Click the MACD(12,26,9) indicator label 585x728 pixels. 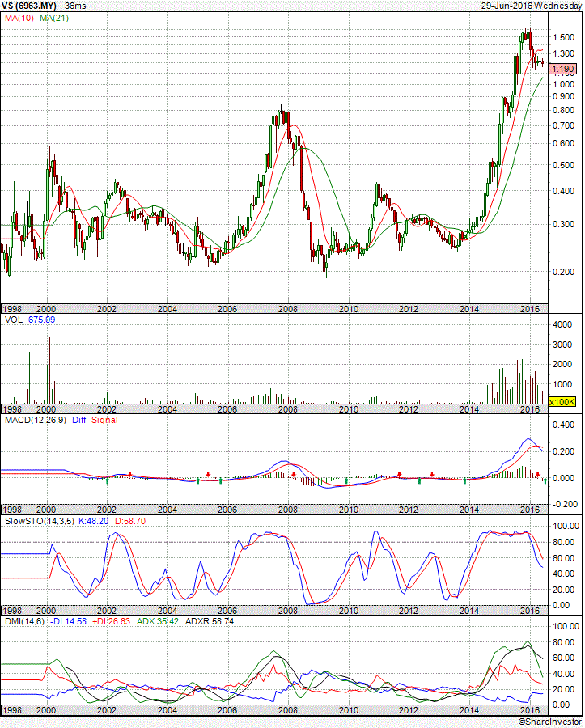pyautogui.click(x=36, y=420)
